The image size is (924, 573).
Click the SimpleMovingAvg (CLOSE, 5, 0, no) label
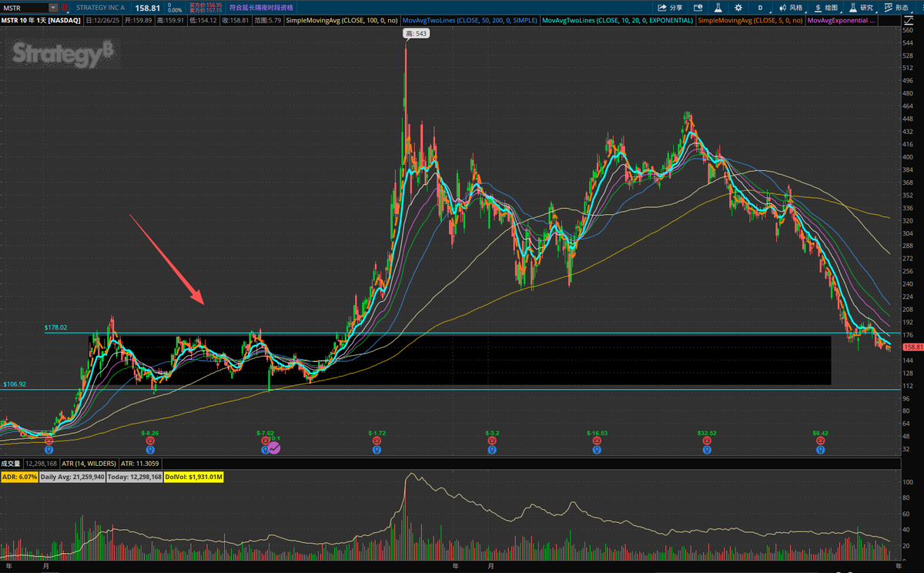point(750,20)
